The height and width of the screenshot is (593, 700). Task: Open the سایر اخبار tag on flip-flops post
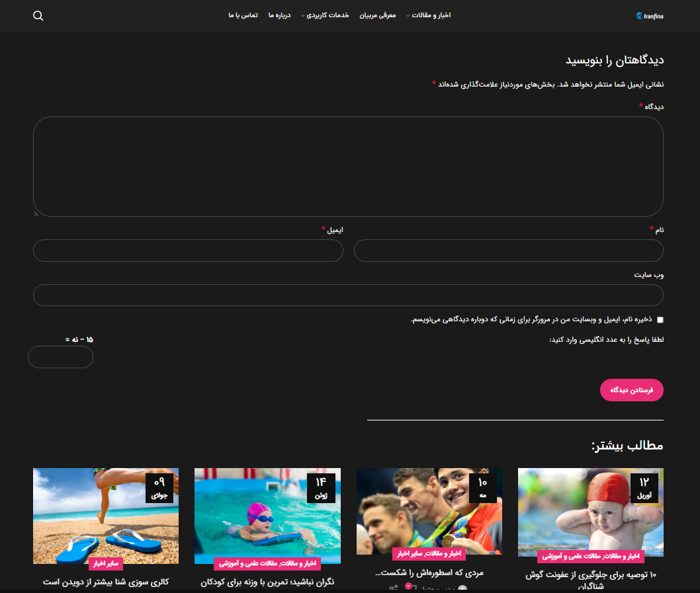106,564
